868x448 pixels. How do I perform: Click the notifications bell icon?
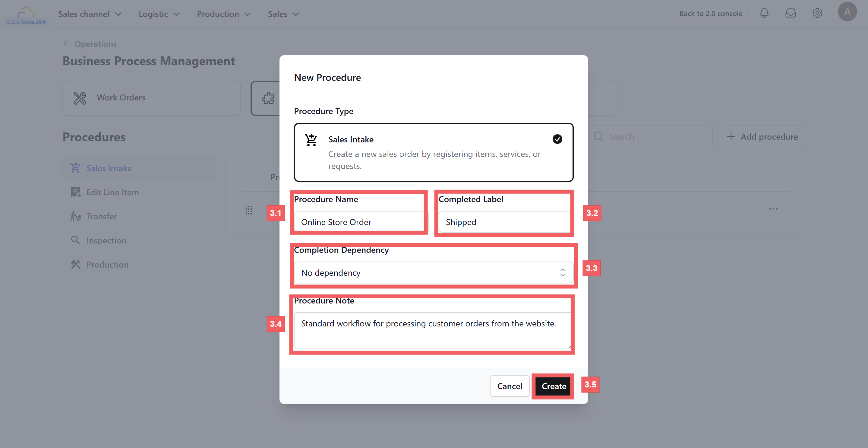(x=764, y=14)
